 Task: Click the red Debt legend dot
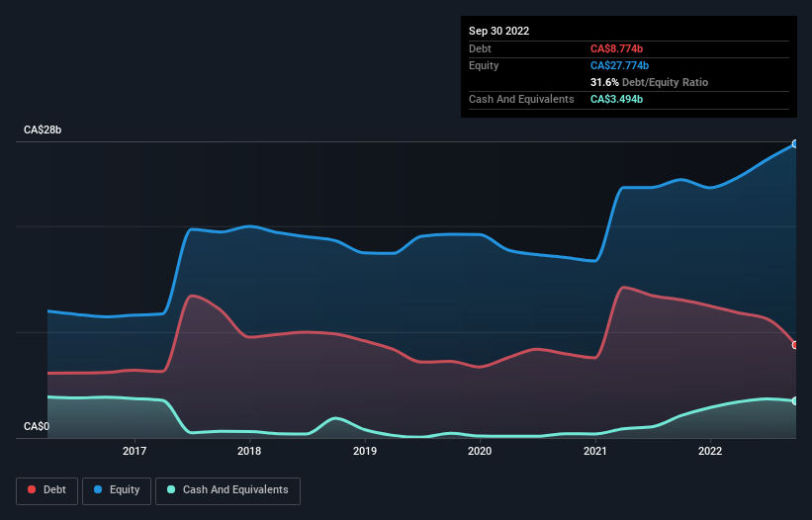(x=32, y=489)
